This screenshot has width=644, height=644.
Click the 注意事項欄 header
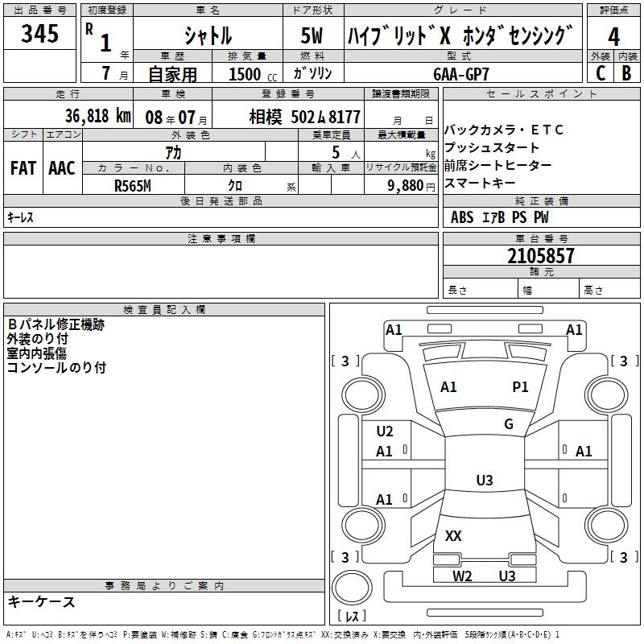[x=221, y=238]
